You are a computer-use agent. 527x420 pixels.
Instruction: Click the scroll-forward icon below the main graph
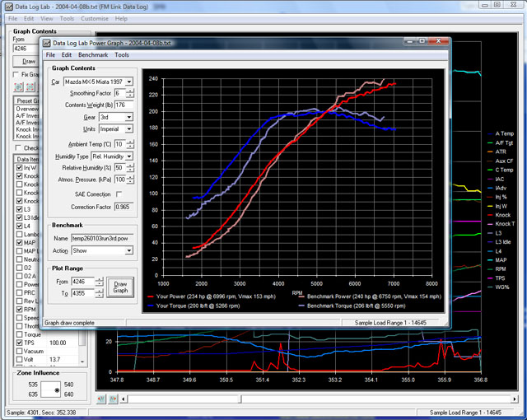coord(112,399)
